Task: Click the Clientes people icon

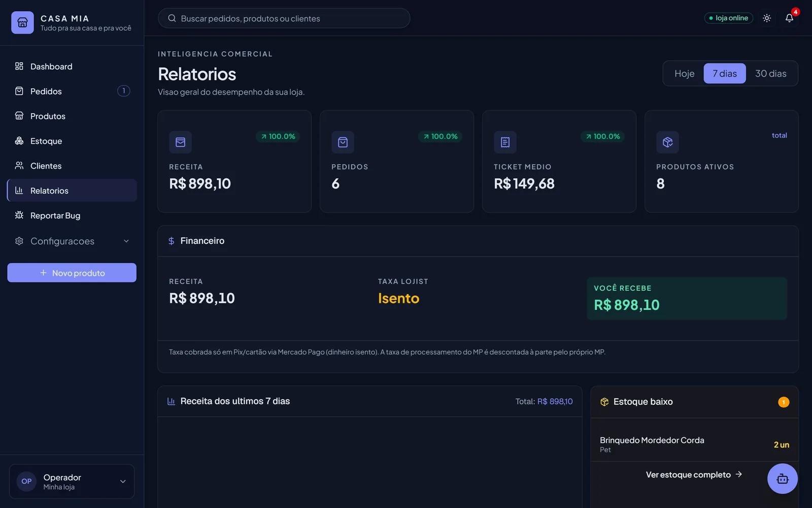Action: pyautogui.click(x=19, y=166)
